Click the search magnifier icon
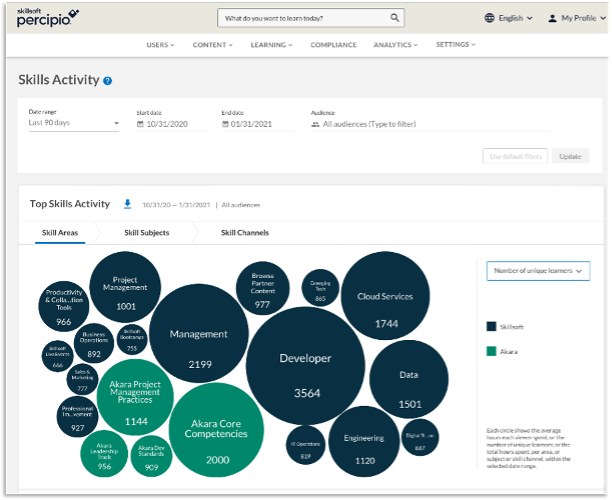The height and width of the screenshot is (500, 612). 395,18
